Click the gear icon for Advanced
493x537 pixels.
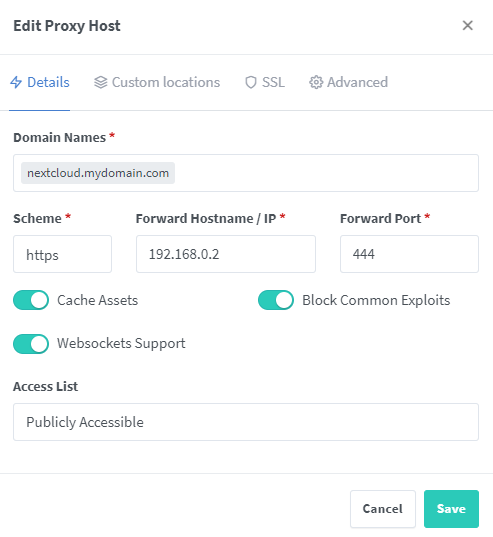click(316, 82)
